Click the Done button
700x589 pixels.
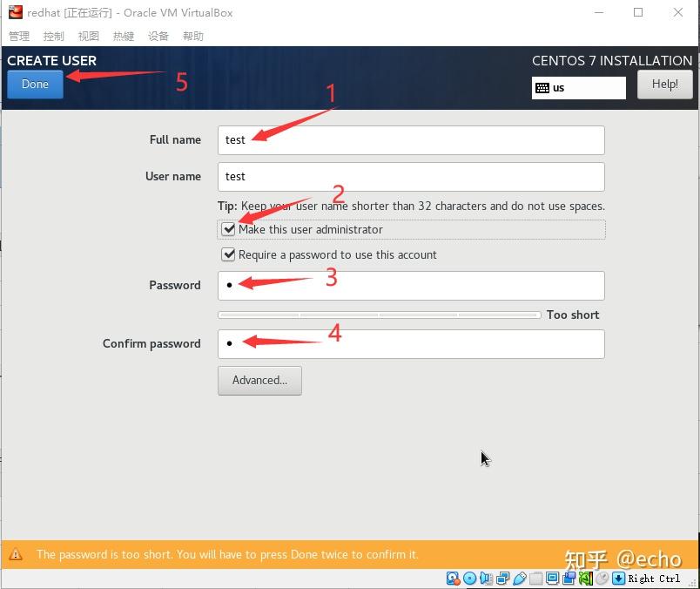pyautogui.click(x=35, y=85)
